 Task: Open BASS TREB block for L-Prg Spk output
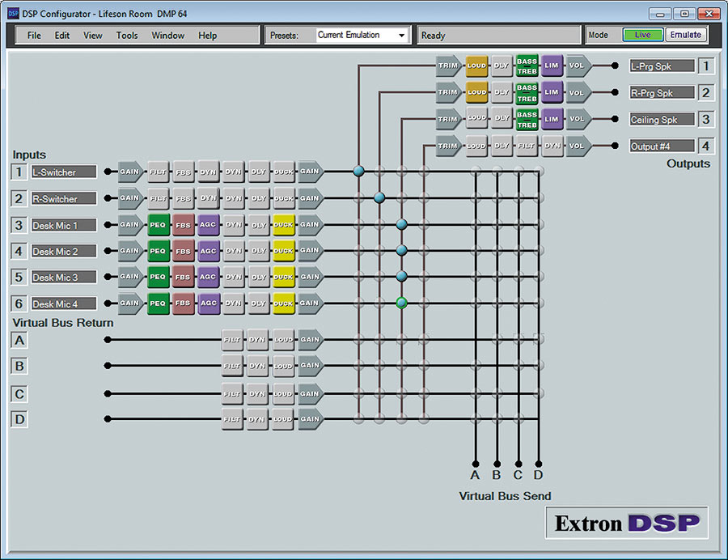coord(527,66)
